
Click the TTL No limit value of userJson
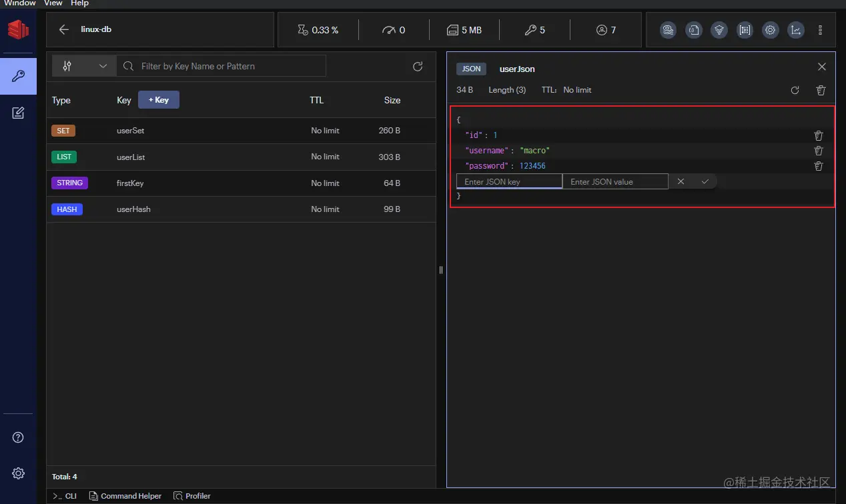[x=577, y=90]
